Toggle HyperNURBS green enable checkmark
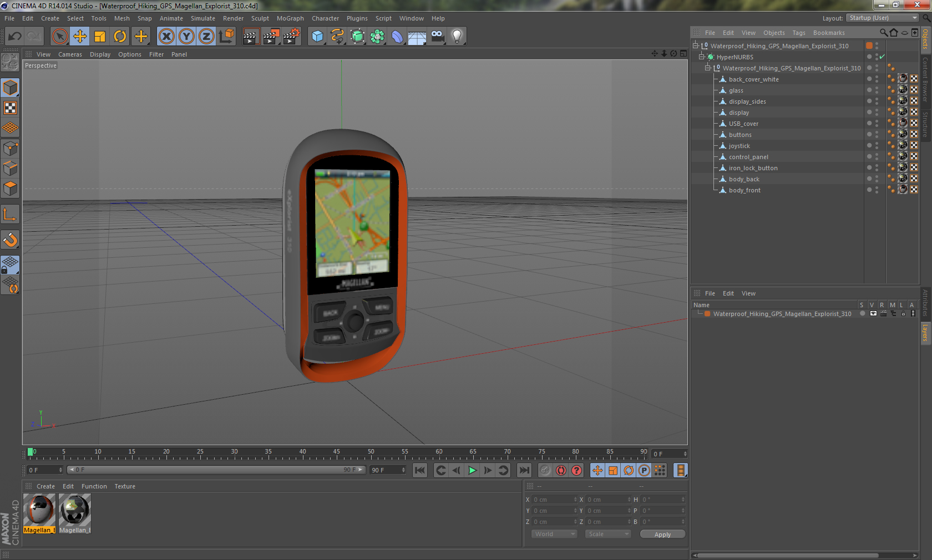Screen dimensions: 932x560 pyautogui.click(x=882, y=57)
